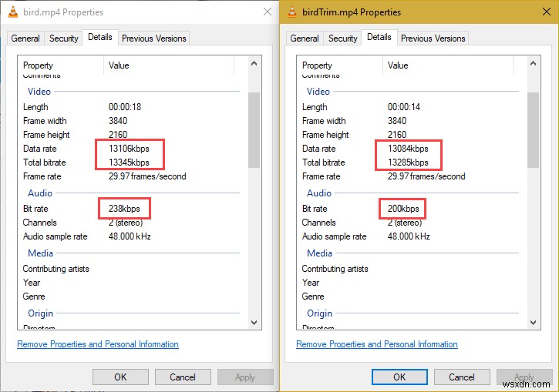Click Remove Properties link in birdTrim.mp4 window
Viewport: 559px width, 392px height.
377,344
